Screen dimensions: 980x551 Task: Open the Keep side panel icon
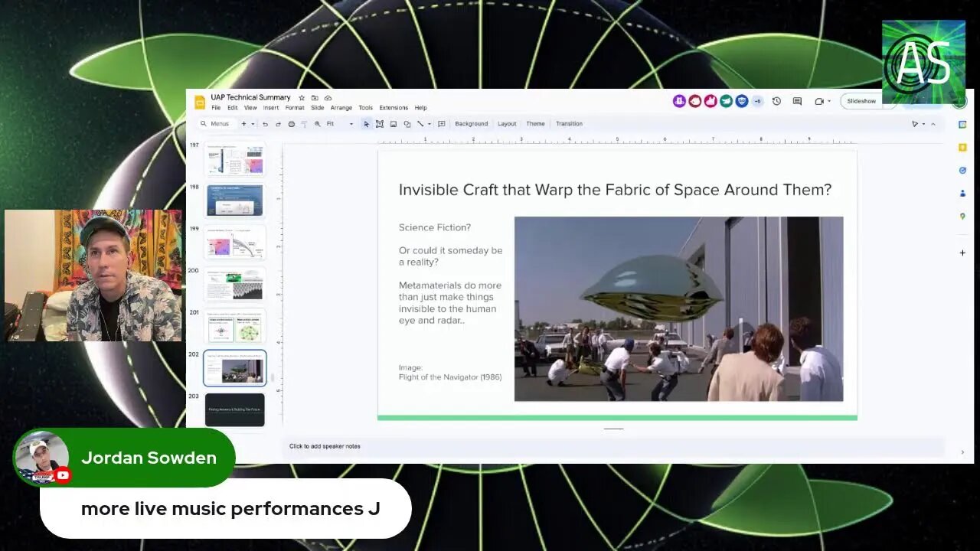coord(962,148)
